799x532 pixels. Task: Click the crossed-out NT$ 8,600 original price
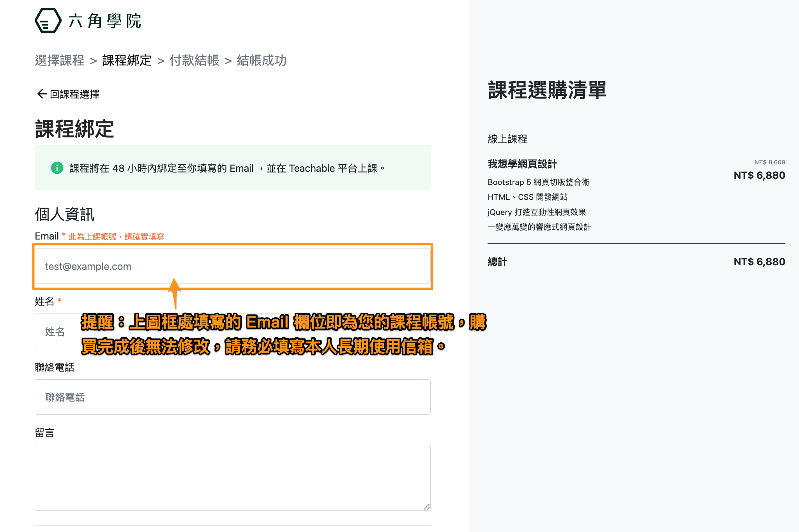[769, 162]
